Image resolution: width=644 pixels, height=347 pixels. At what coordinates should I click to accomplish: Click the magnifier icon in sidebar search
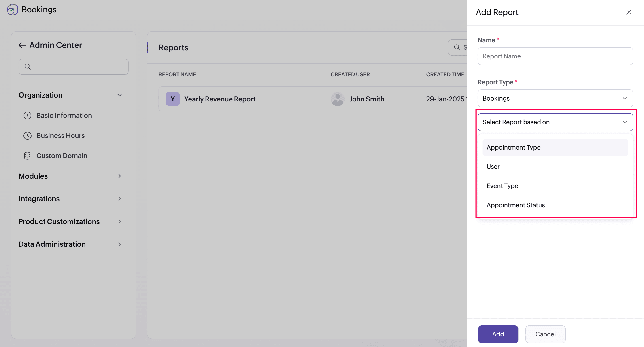(28, 66)
